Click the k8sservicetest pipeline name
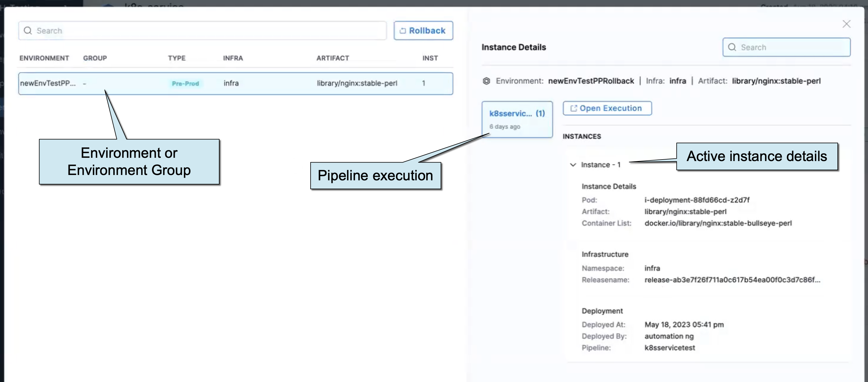 tap(670, 348)
